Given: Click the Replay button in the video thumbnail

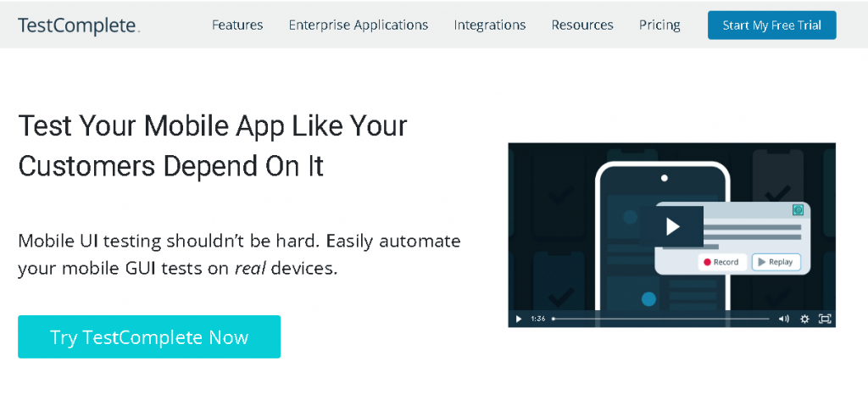Looking at the screenshot, I should 776,262.
